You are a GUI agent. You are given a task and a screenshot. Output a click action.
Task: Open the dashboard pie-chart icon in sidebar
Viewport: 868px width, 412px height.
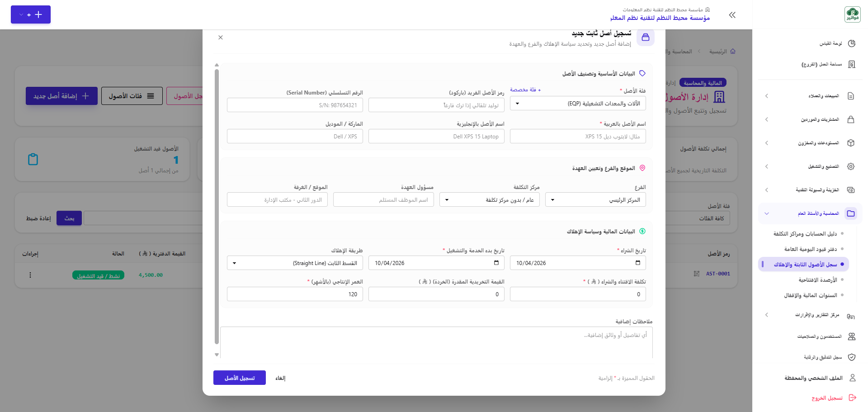tap(852, 43)
